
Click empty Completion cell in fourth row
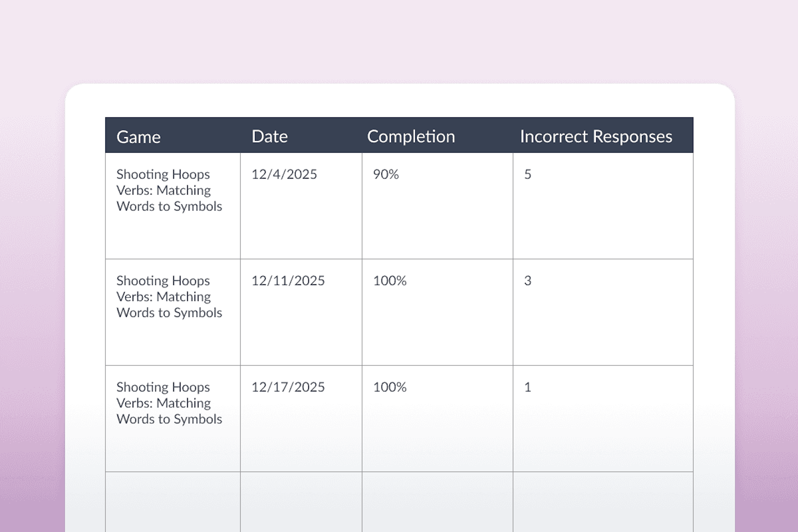pos(437,501)
